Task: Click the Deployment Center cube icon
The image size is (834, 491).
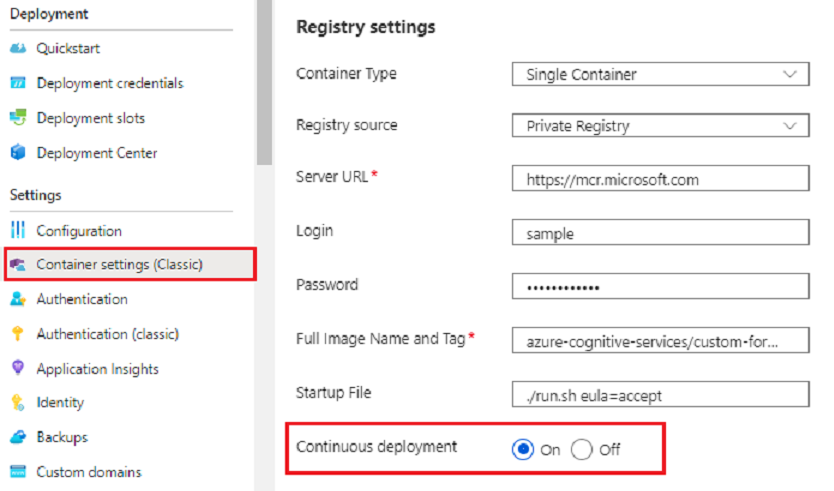Action: click(17, 153)
